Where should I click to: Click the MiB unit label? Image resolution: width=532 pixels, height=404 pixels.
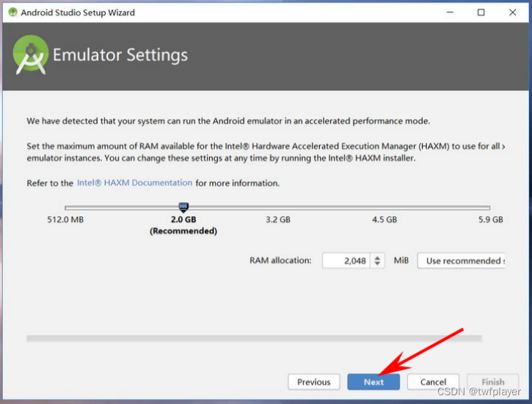[401, 260]
